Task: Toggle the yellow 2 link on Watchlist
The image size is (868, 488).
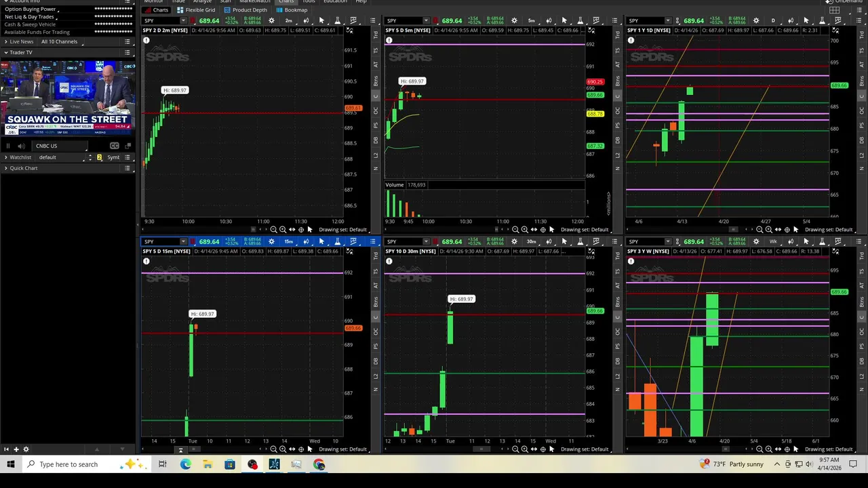Action: pos(99,157)
